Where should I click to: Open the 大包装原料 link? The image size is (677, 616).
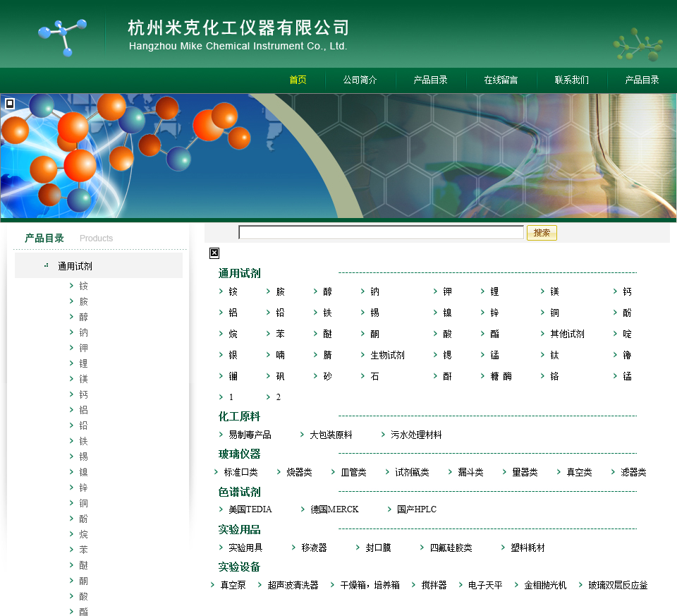pos(331,435)
